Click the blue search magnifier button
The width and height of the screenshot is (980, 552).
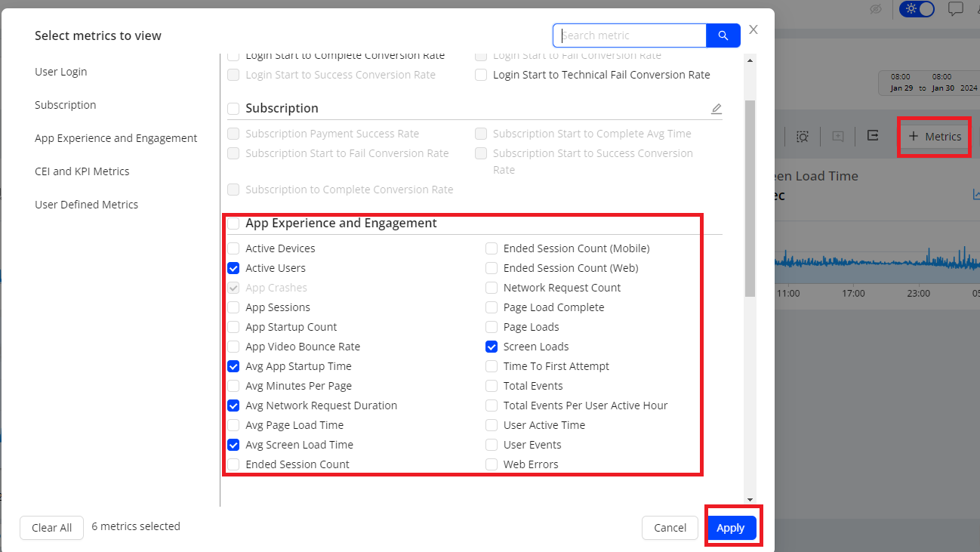723,35
